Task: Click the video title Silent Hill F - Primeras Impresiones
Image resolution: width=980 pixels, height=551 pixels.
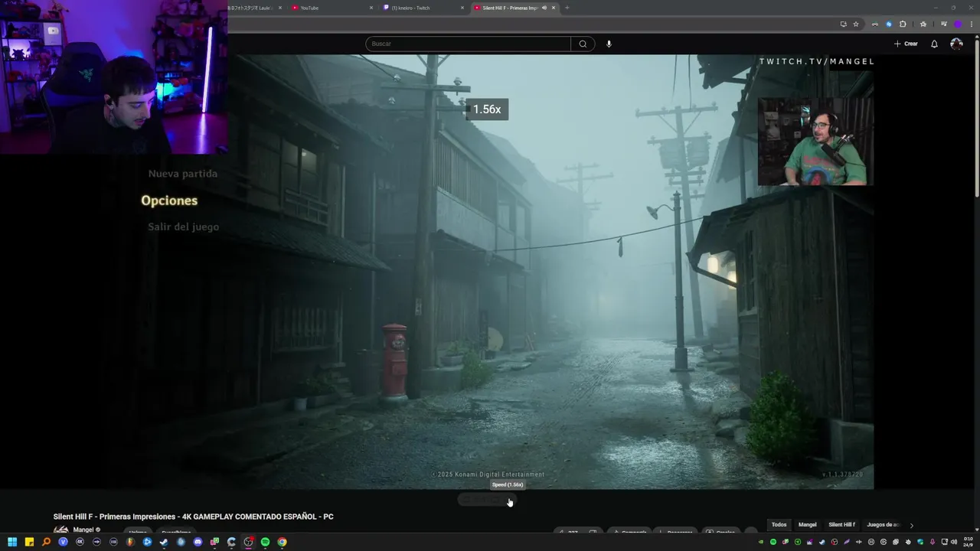Action: [193, 517]
